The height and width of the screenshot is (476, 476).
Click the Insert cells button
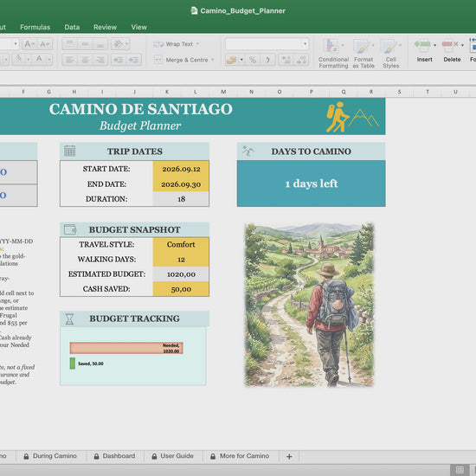pyautogui.click(x=424, y=51)
